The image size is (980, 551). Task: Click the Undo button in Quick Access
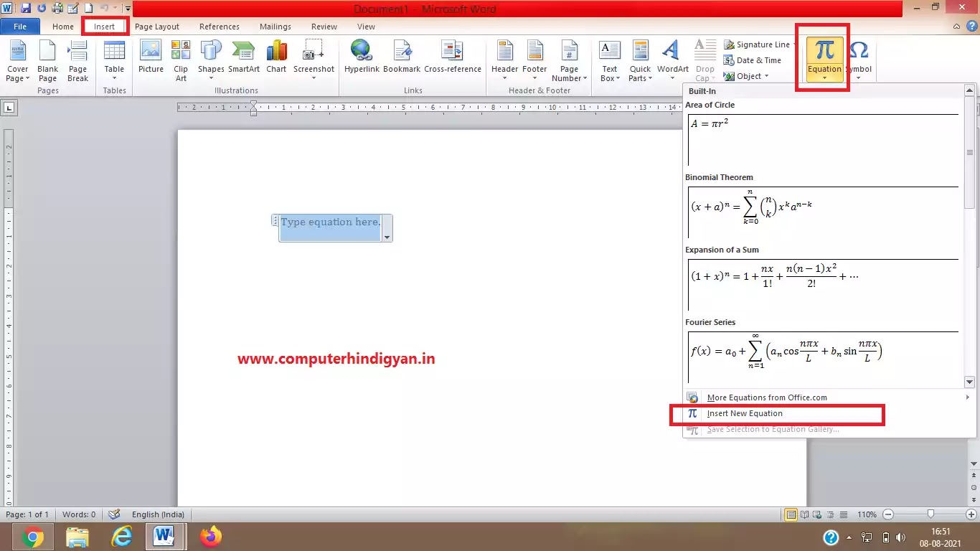tap(105, 9)
